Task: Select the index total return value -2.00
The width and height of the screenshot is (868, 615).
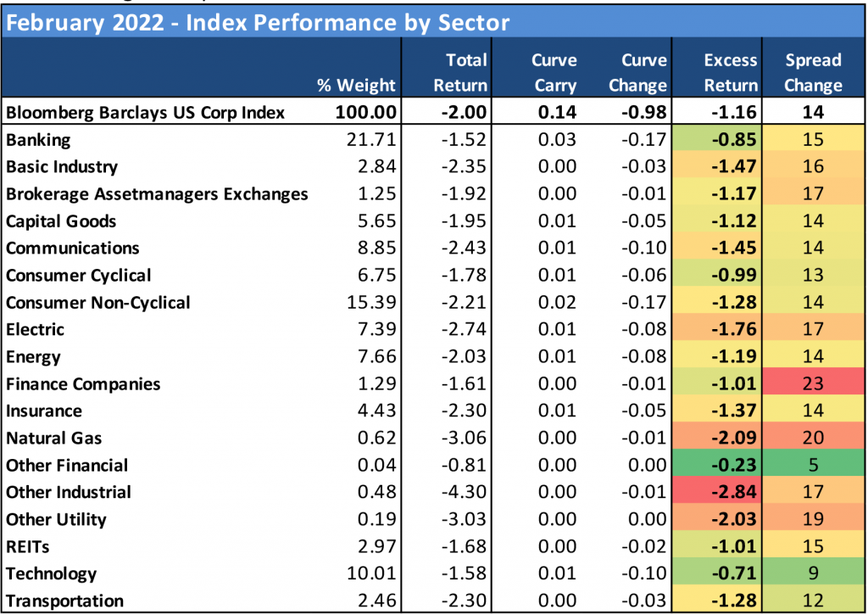Action: click(x=465, y=113)
